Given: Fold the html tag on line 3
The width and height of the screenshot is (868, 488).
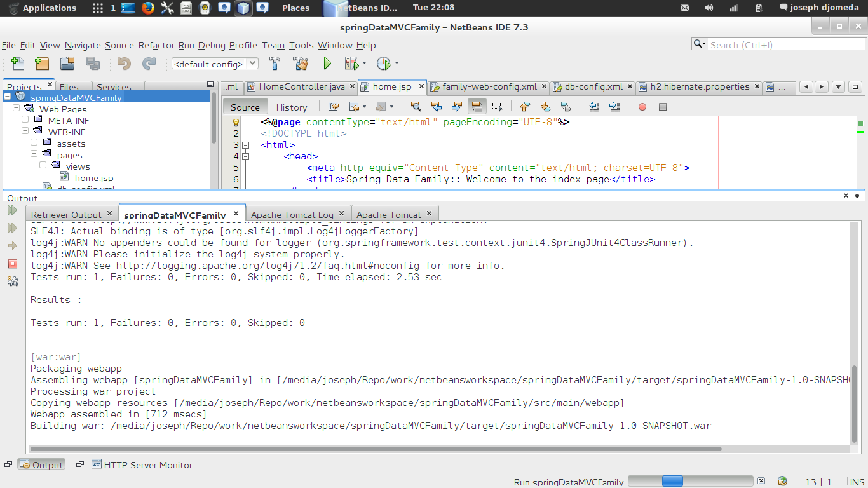Looking at the screenshot, I should [x=246, y=145].
